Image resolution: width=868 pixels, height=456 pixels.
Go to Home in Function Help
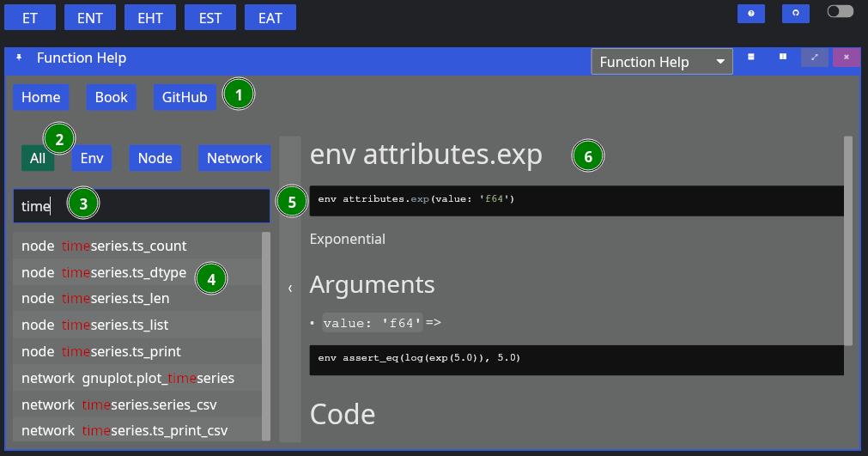pyautogui.click(x=41, y=98)
